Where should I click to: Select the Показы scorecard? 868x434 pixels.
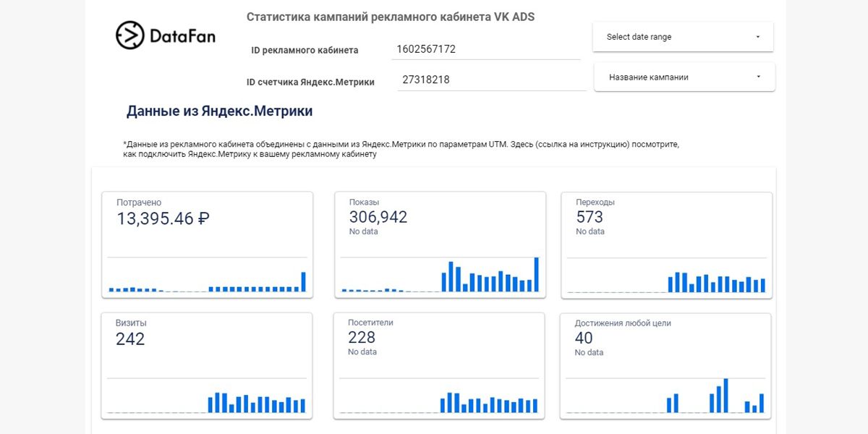pos(440,244)
